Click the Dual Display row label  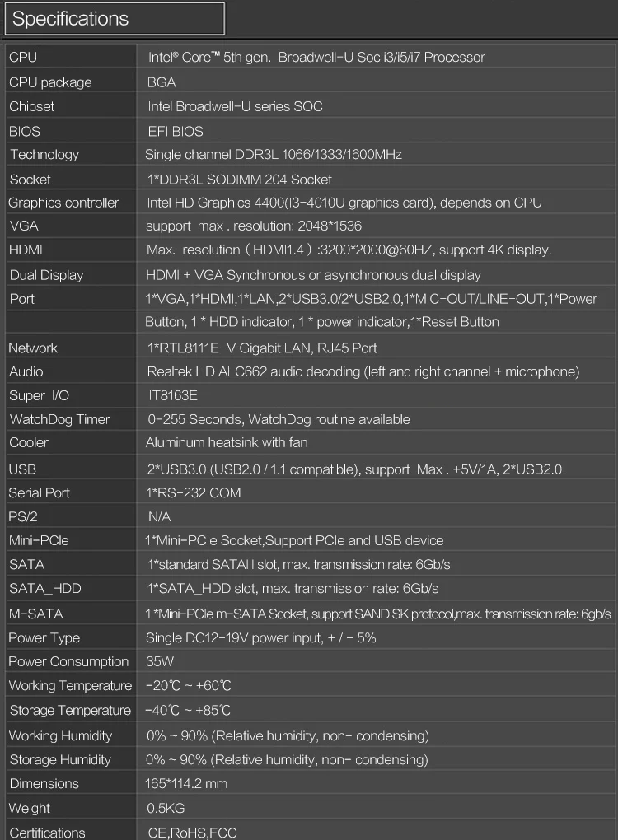(47, 275)
